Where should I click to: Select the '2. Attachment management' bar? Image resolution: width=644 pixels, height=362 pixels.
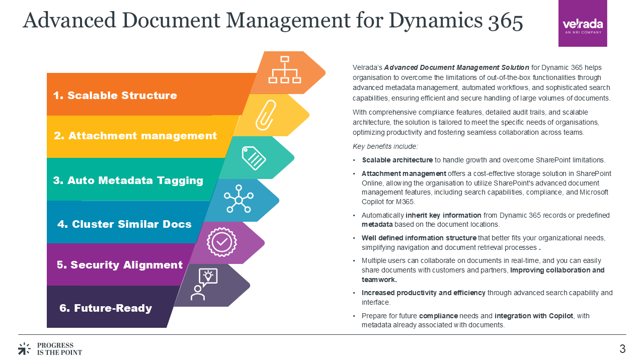coord(142,136)
